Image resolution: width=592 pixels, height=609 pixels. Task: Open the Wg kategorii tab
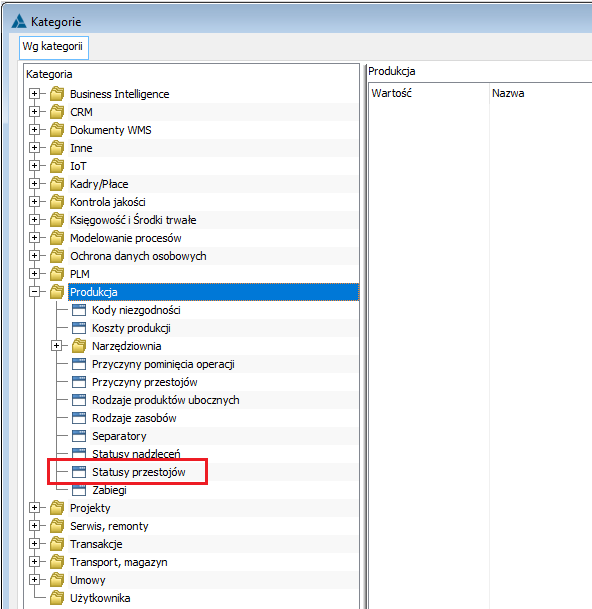(54, 47)
